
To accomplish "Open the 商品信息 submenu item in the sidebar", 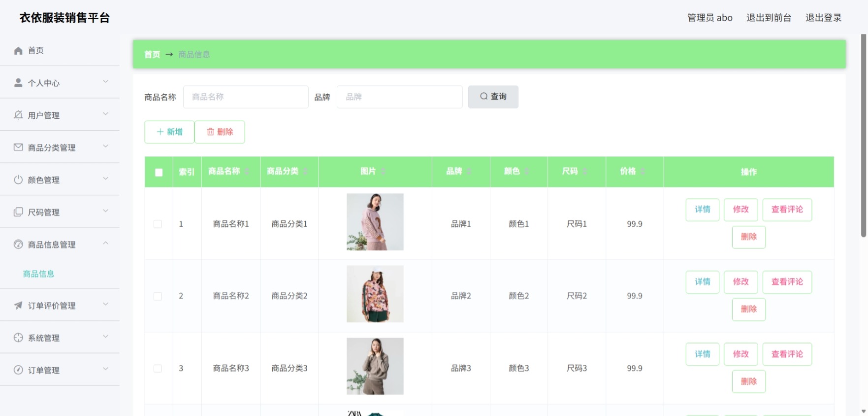I will (39, 274).
